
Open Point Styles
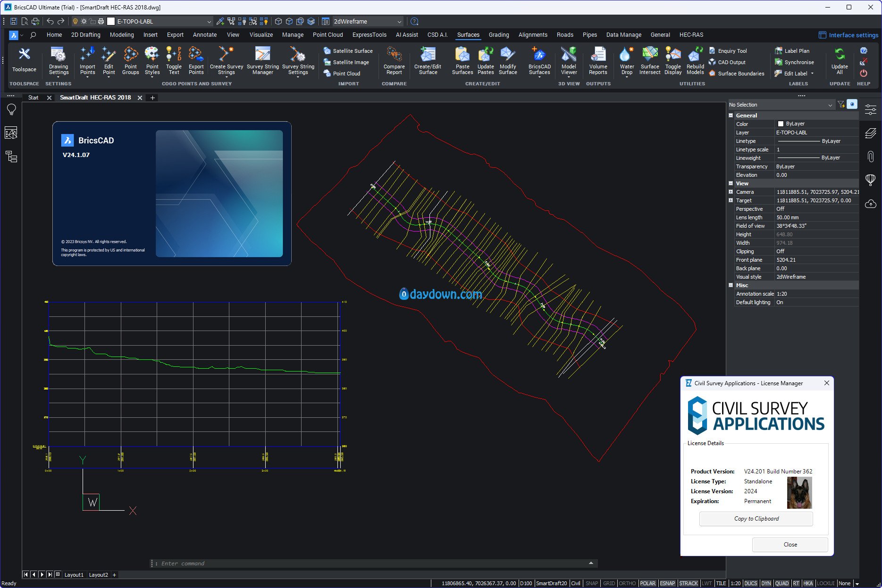(x=152, y=61)
